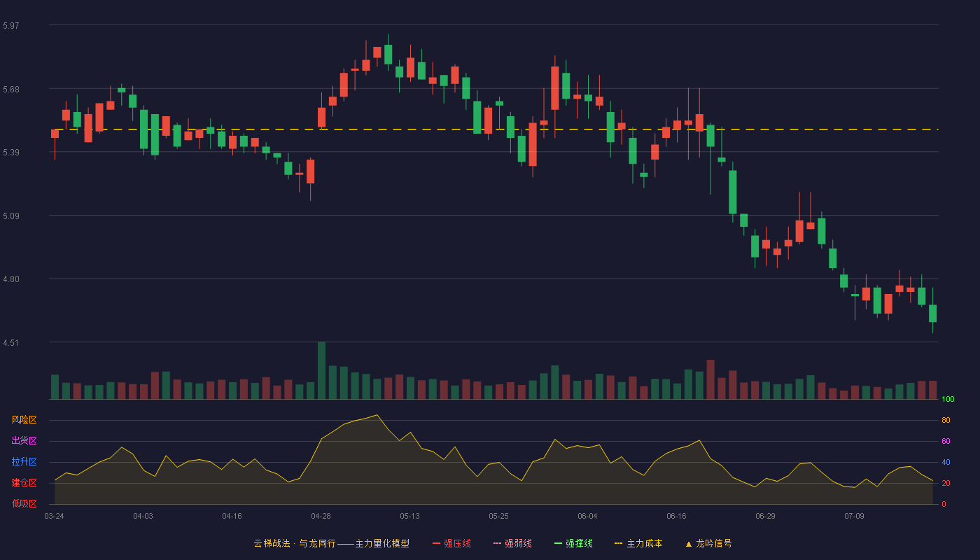980x560 pixels.
Task: Select the 出货区 zone label
Action: pyautogui.click(x=24, y=441)
